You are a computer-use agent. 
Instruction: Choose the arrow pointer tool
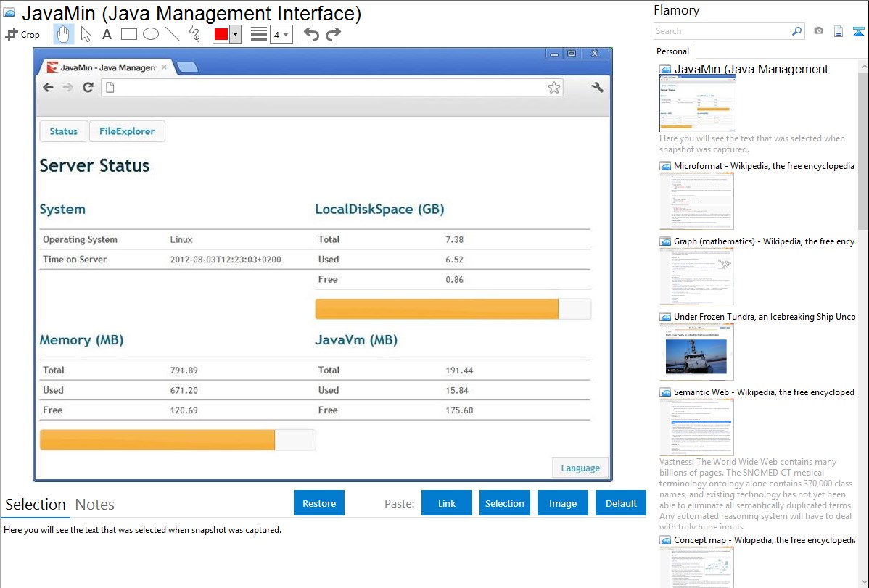[x=86, y=34]
